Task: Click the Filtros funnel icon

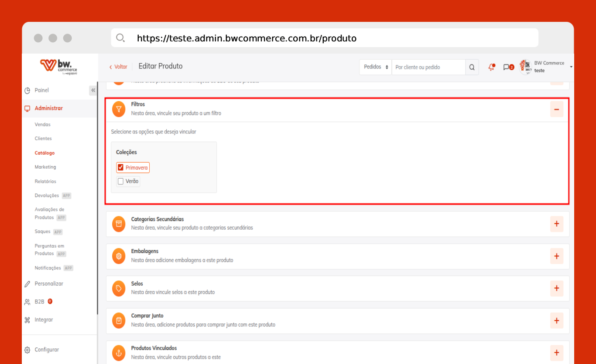Action: 119,109
